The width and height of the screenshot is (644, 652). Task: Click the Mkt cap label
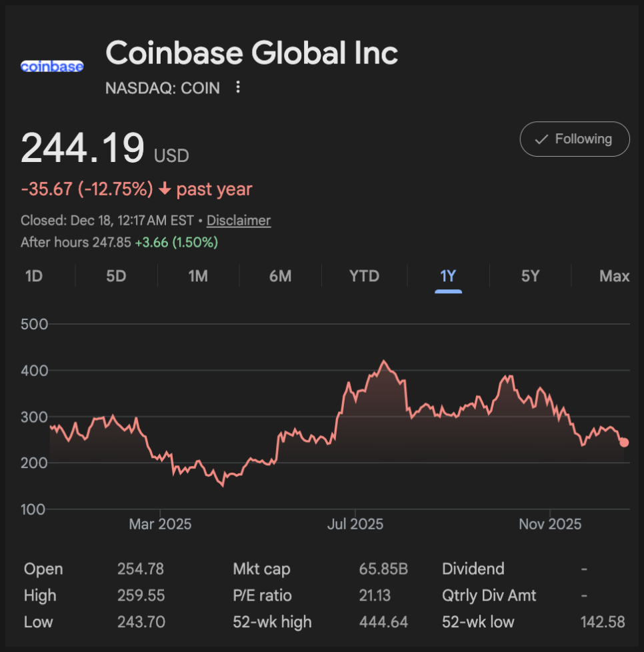pyautogui.click(x=261, y=569)
